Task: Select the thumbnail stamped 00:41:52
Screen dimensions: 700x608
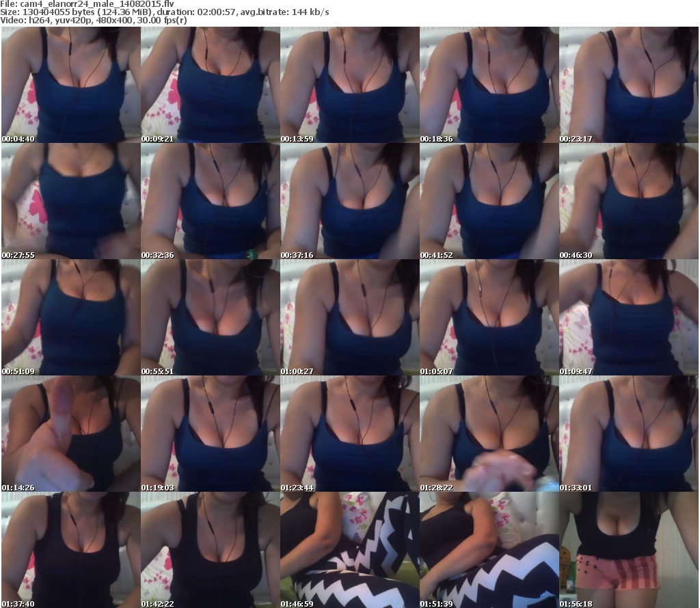Action: point(489,201)
